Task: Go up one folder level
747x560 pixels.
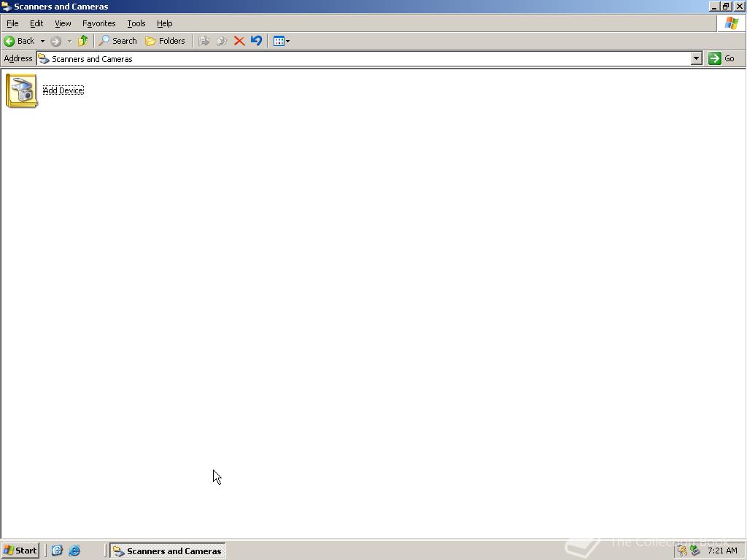Action: coord(83,41)
